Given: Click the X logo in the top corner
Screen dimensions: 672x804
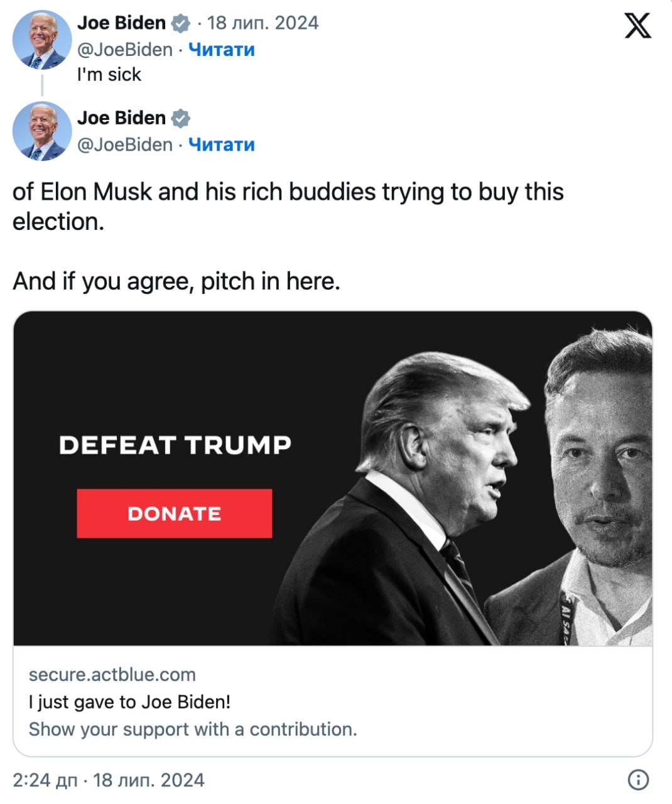Looking at the screenshot, I should click(637, 26).
